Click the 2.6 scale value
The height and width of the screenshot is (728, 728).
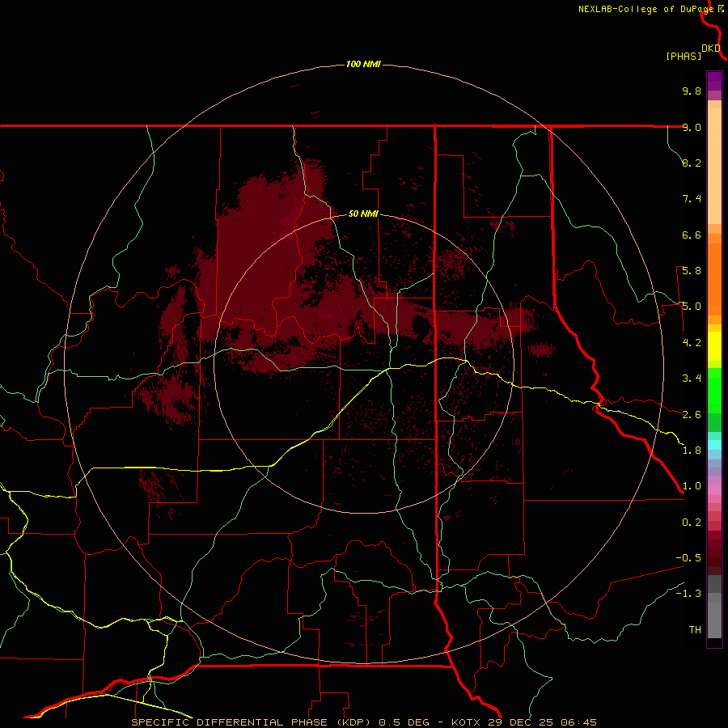coord(692,415)
